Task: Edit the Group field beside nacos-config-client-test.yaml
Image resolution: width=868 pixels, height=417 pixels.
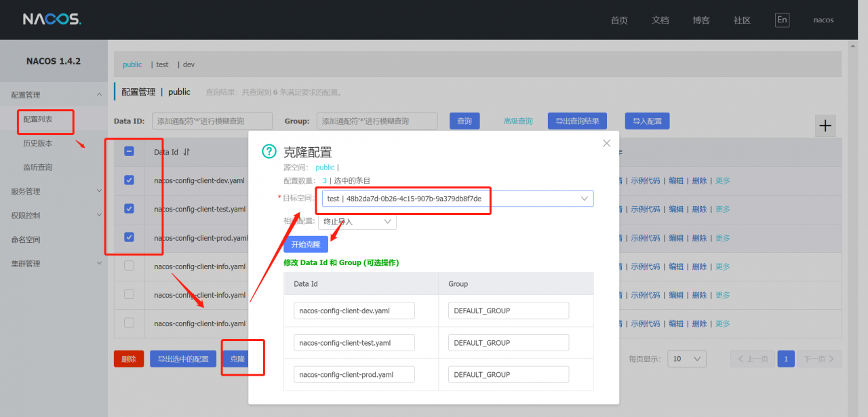Action: click(509, 342)
